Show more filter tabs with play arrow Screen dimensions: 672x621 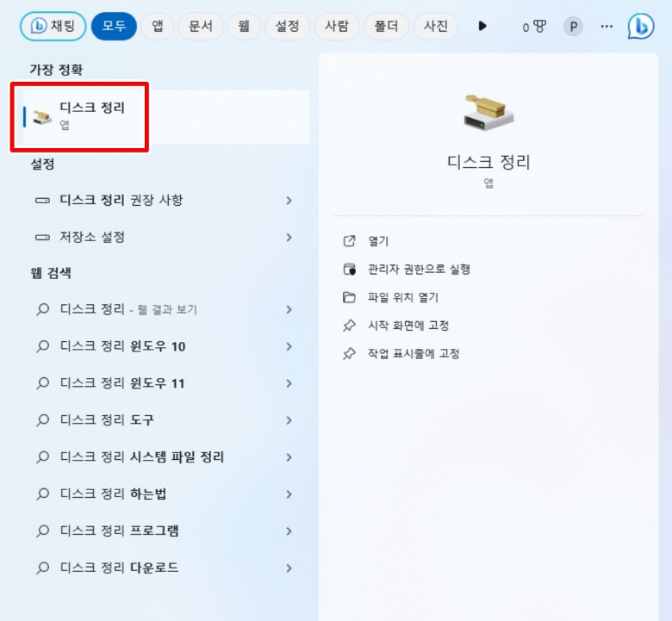pos(482,26)
